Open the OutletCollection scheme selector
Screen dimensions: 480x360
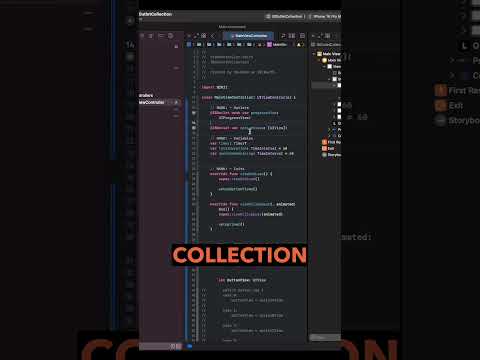pyautogui.click(x=285, y=16)
